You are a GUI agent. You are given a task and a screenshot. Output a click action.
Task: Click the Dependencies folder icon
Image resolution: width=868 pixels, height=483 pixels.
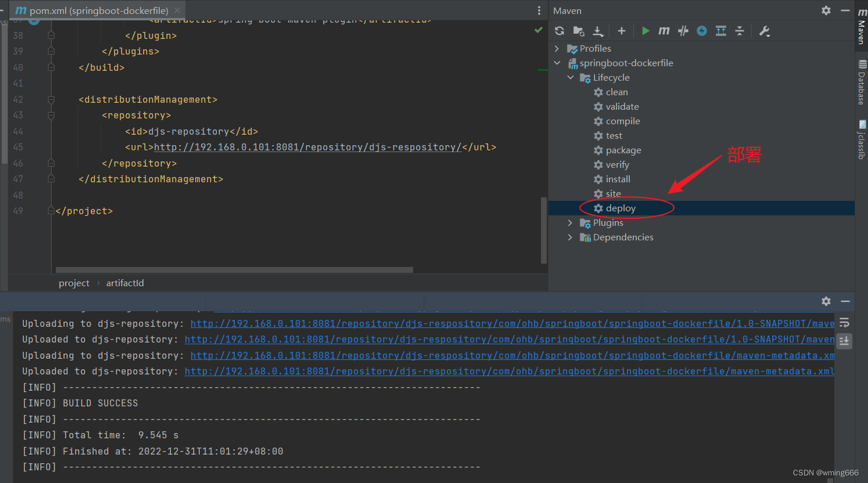click(x=585, y=237)
